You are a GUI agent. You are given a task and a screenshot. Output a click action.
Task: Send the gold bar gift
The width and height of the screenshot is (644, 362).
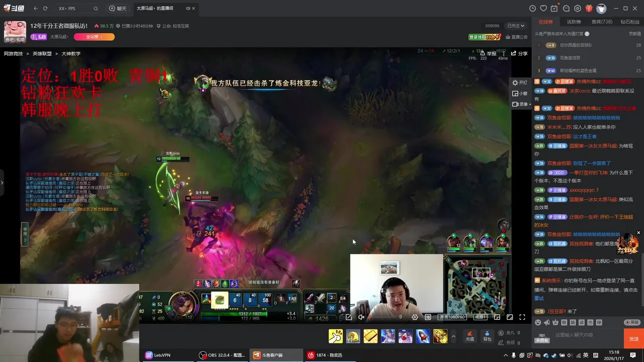[370, 336]
